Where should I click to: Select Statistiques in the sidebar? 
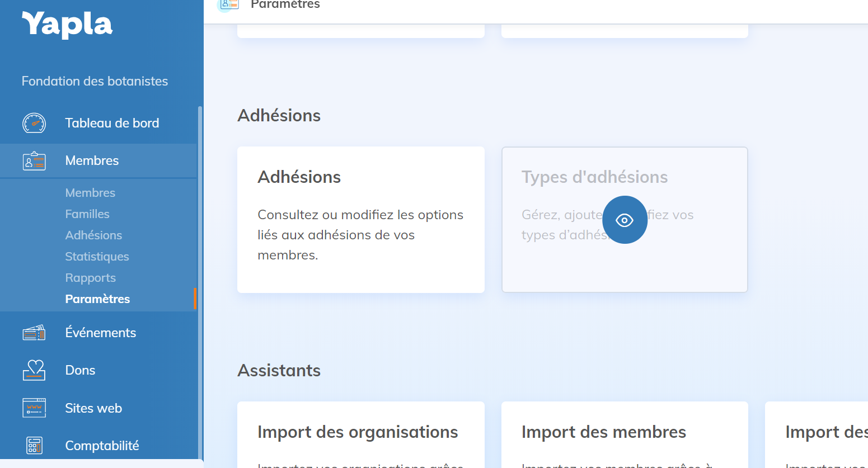pyautogui.click(x=97, y=257)
